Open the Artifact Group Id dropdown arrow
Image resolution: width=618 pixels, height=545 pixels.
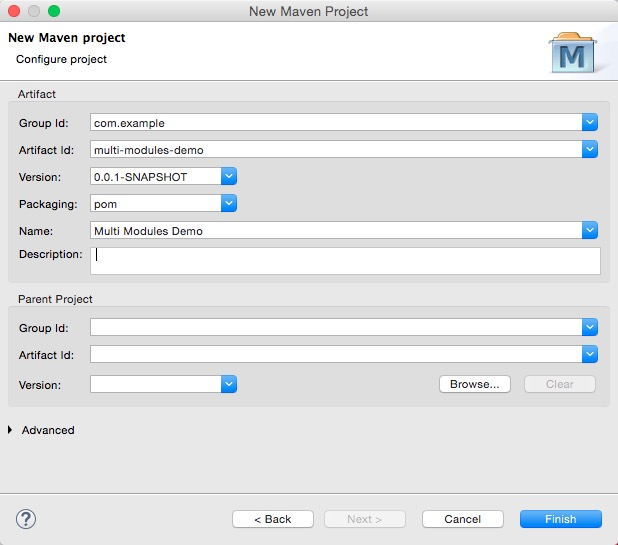coord(590,123)
